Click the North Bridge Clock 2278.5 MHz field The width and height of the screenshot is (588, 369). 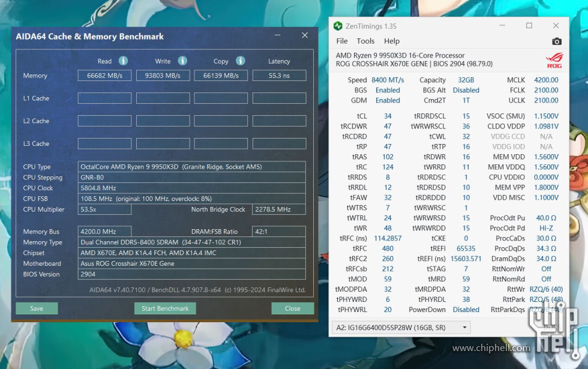click(279, 209)
